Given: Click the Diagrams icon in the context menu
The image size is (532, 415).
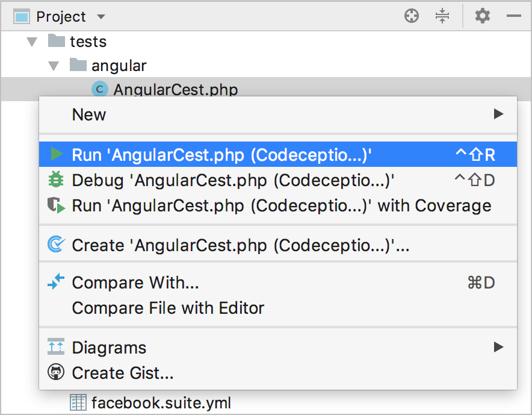Looking at the screenshot, I should tap(56, 347).
